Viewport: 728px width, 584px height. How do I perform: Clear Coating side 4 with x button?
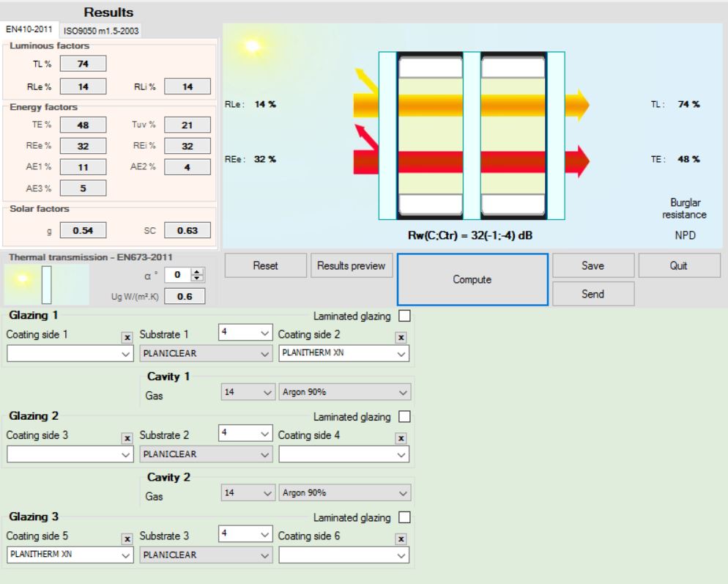tap(401, 438)
